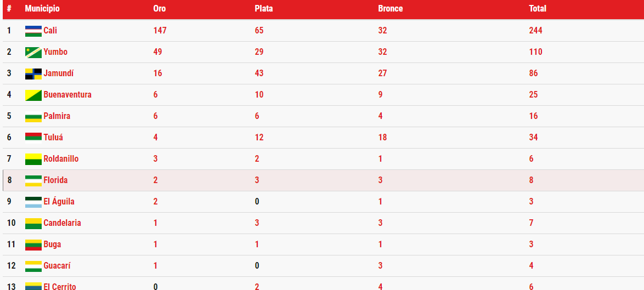Open the Candelaria municipality link
Image resolution: width=644 pixels, height=290 pixels.
[62, 223]
